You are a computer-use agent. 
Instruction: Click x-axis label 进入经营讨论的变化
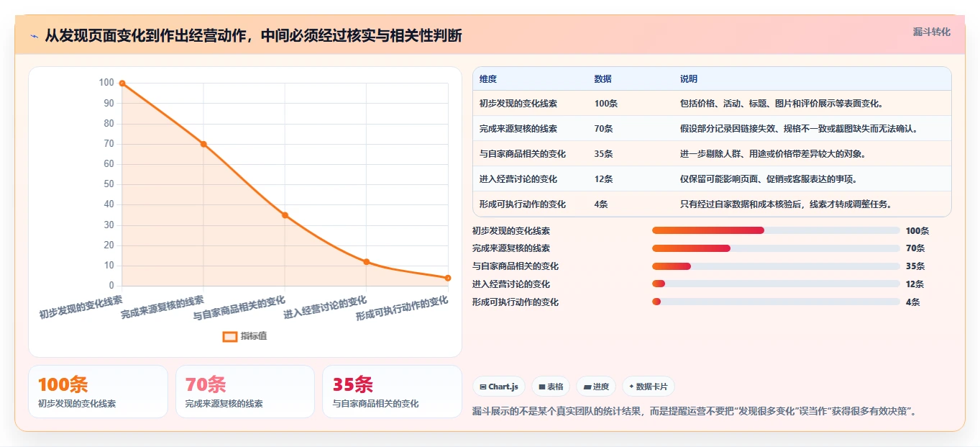pos(325,307)
